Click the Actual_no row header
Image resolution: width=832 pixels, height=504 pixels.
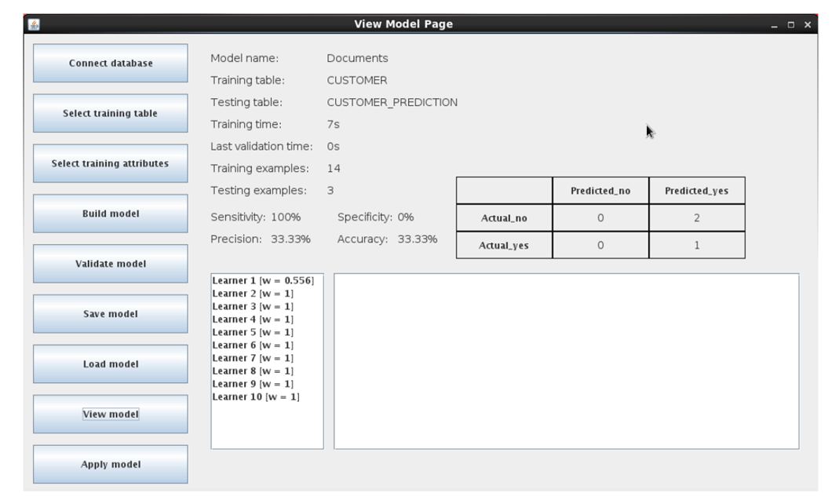point(504,218)
